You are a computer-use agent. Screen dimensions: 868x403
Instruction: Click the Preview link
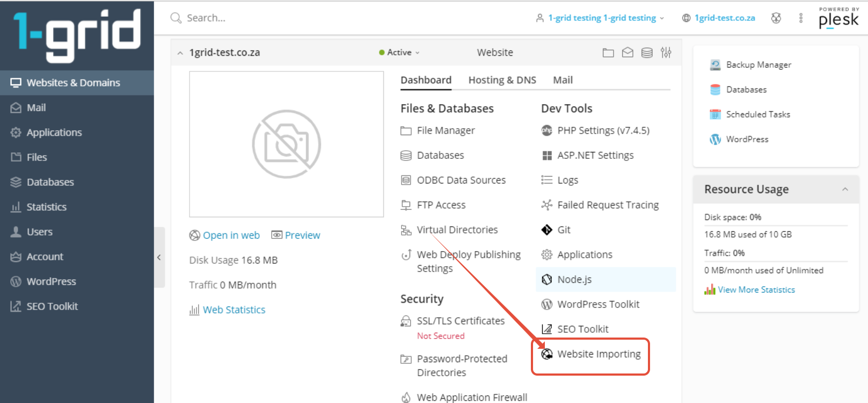302,236
